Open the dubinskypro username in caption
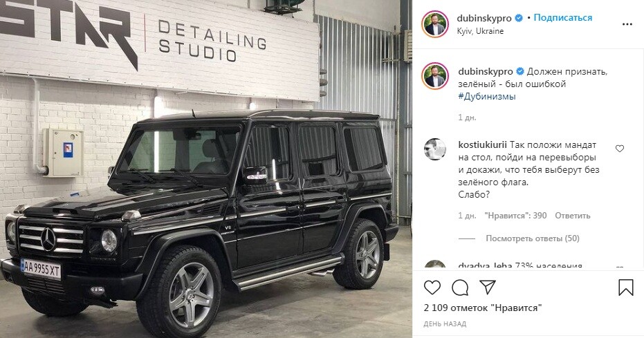 click(486, 71)
